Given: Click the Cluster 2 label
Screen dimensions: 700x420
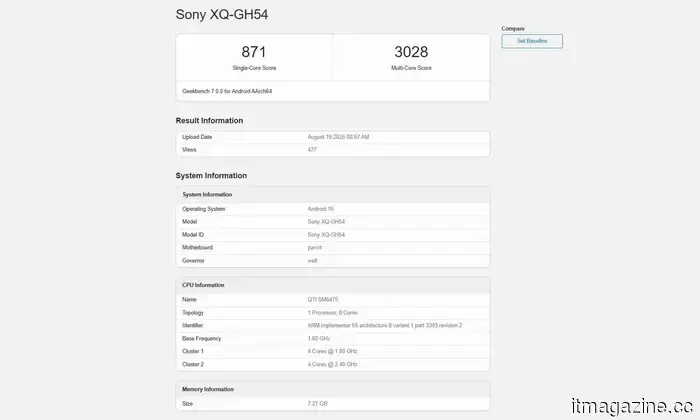Looking at the screenshot, I should (x=193, y=364).
